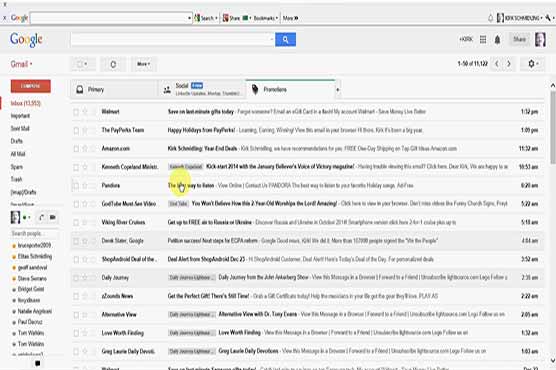Image resolution: width=556 pixels, height=370 pixels.
Task: Tick the Daily Journey email checkbox
Action: tap(76, 278)
